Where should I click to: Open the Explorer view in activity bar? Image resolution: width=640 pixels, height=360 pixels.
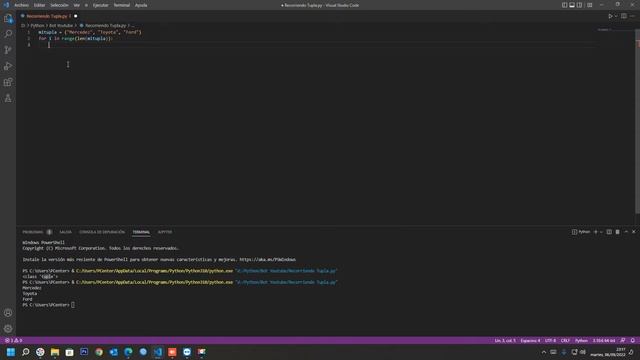(8, 19)
